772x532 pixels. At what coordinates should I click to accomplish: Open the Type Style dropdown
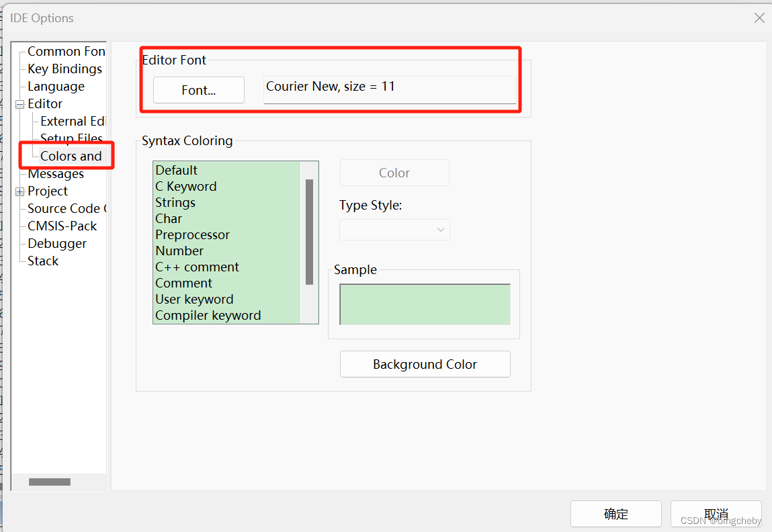(x=394, y=230)
